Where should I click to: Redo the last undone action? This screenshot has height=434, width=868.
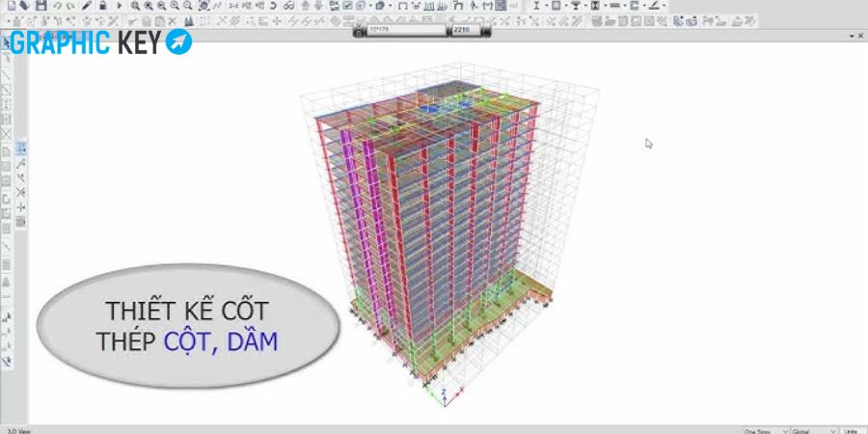click(x=70, y=6)
